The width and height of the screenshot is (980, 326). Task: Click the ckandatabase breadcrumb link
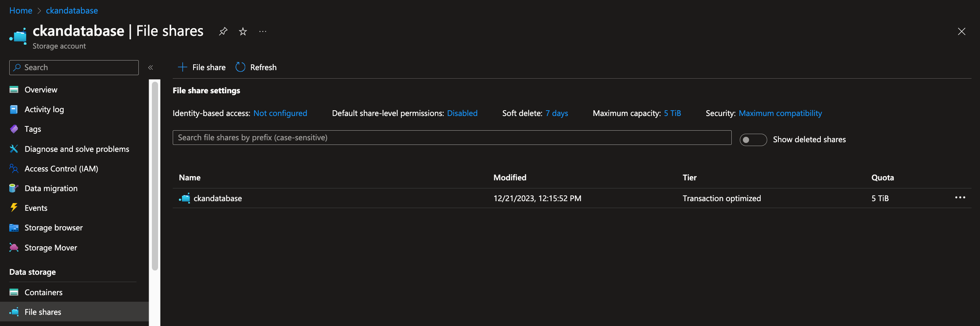(x=72, y=10)
